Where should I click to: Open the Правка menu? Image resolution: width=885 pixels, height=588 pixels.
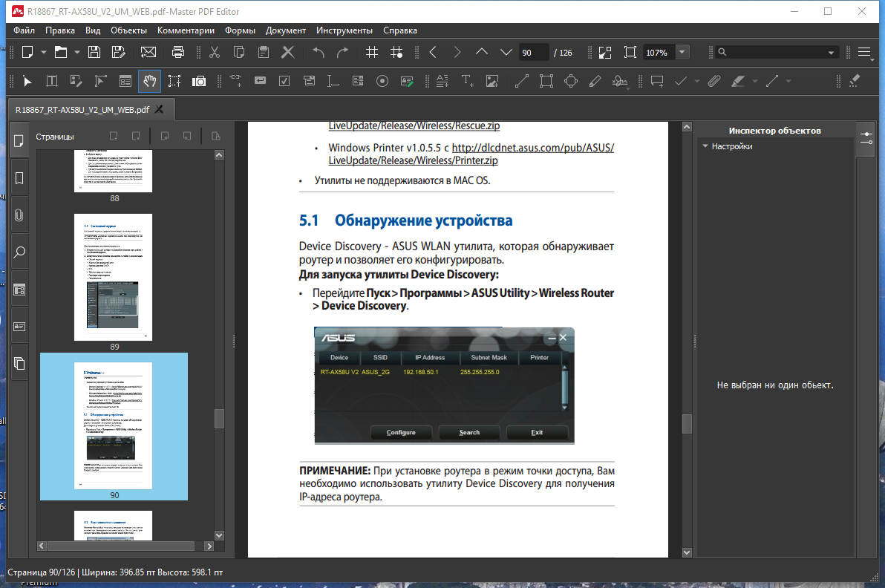(x=60, y=30)
